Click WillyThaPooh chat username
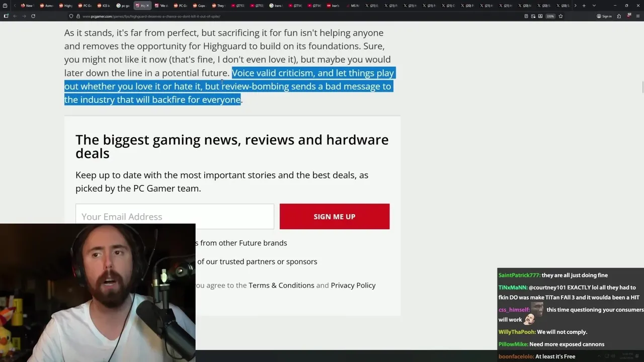 tap(517, 332)
